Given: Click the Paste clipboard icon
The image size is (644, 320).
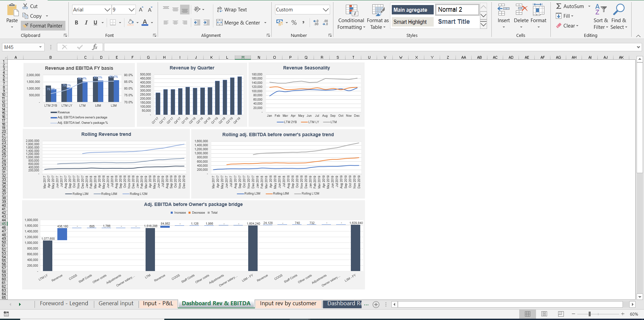Looking at the screenshot, I should coord(12,10).
